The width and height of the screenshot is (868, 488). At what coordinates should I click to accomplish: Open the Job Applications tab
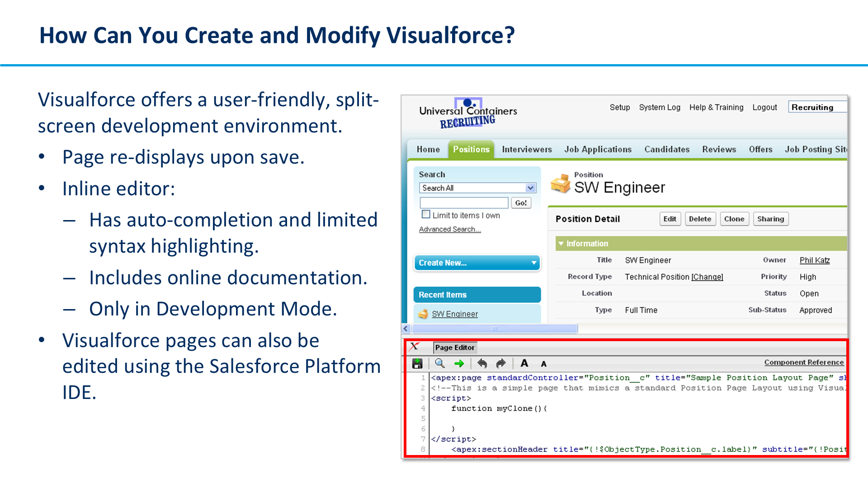pyautogui.click(x=598, y=149)
